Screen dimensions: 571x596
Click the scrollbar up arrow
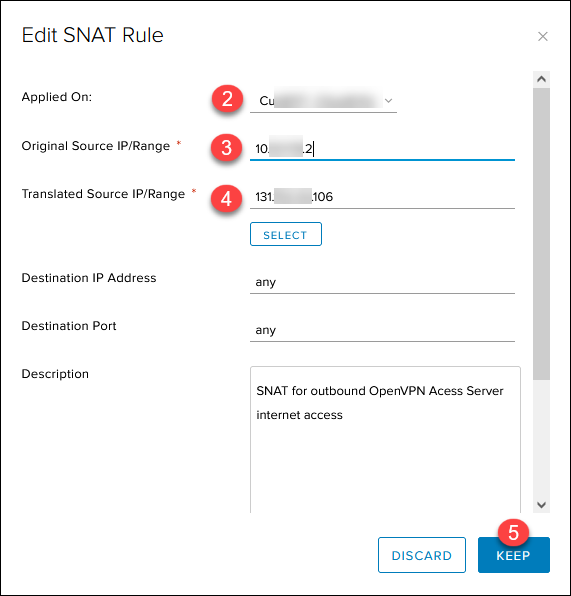click(541, 79)
